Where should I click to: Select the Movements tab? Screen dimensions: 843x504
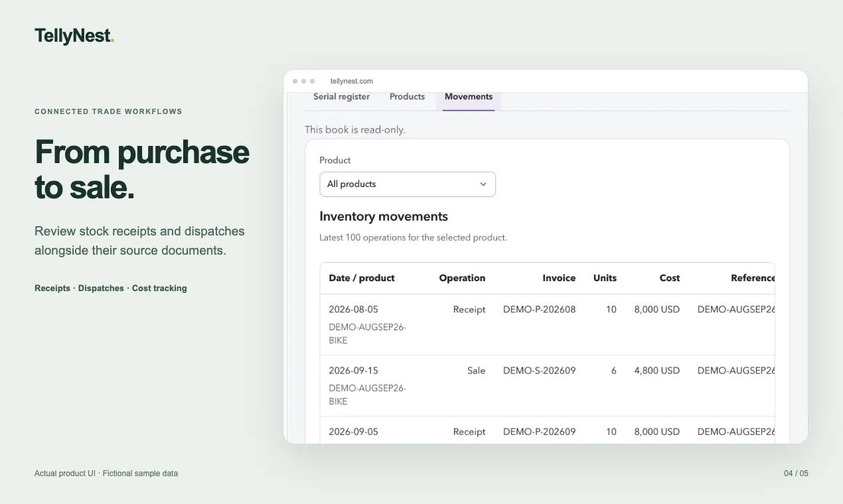tap(469, 97)
